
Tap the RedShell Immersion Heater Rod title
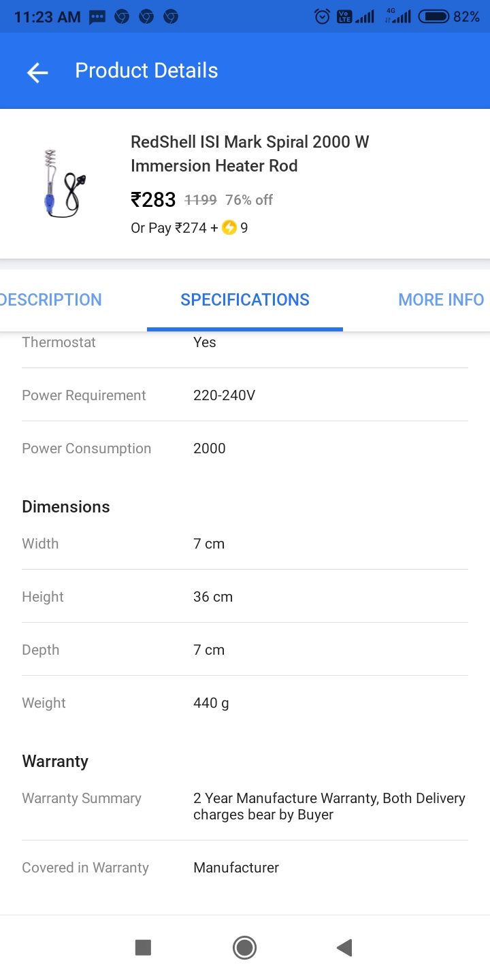(250, 154)
